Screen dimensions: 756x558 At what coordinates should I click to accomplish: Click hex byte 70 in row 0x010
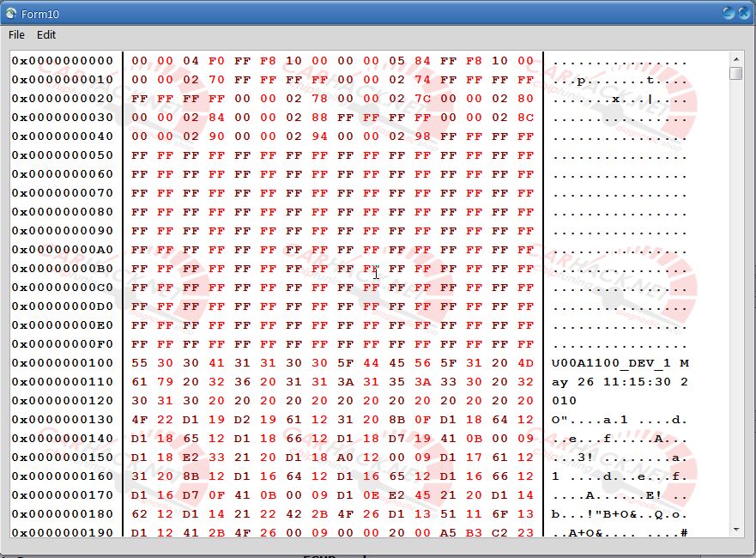(216, 80)
